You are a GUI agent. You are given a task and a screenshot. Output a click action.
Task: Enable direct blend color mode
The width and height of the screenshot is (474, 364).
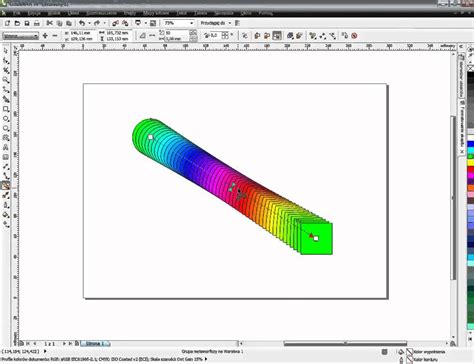257,36
